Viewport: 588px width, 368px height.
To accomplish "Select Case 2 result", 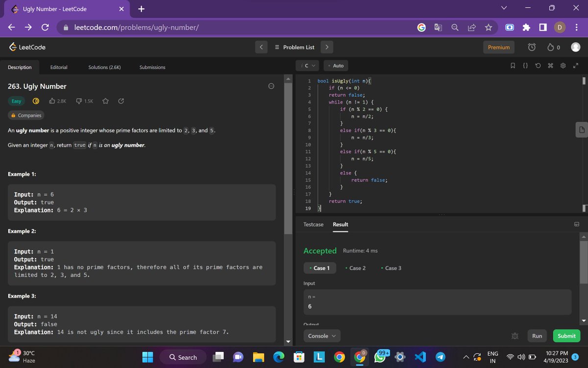I will click(356, 268).
